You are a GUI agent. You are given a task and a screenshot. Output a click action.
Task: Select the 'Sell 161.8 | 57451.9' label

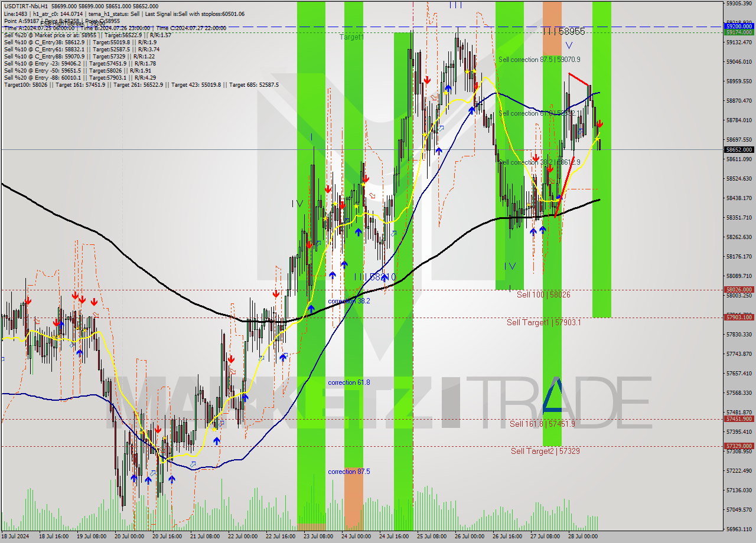(542, 424)
